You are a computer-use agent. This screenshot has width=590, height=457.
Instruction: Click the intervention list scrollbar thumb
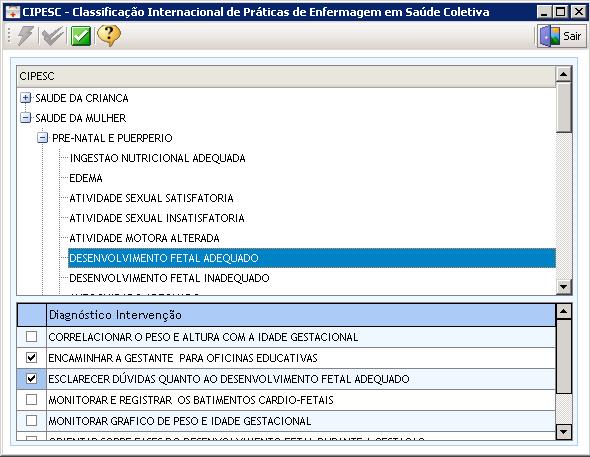[x=563, y=357]
